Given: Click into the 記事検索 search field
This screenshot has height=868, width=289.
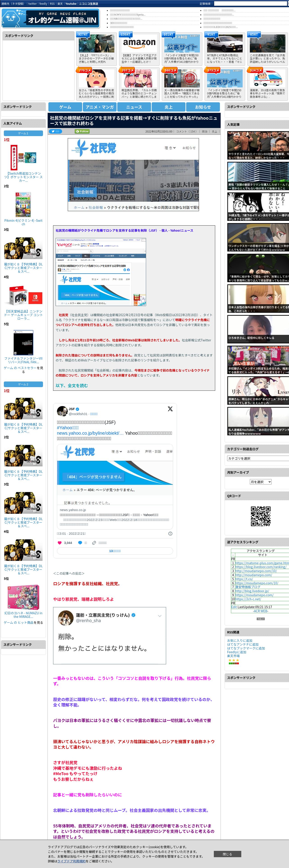Looking at the screenshot, I should point(250,4).
